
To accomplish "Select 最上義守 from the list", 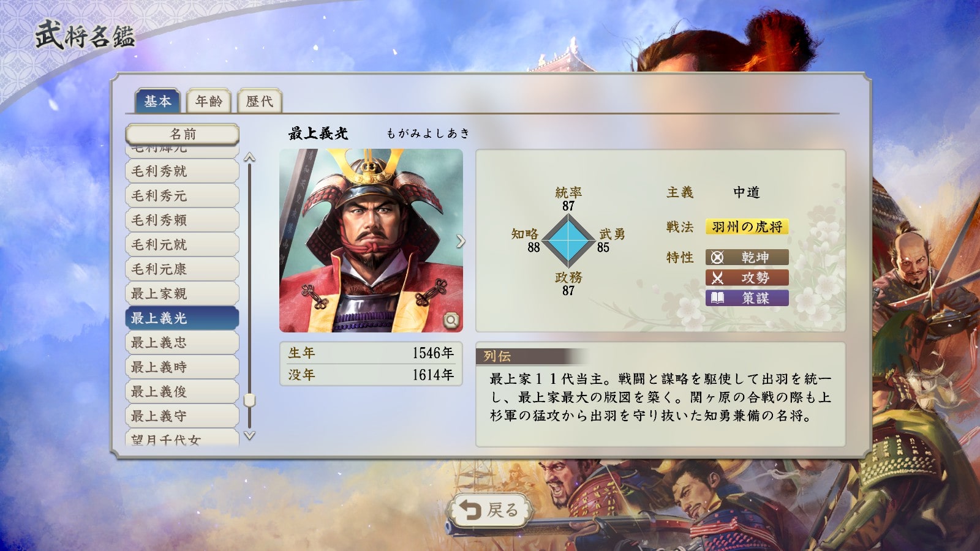I will 182,416.
